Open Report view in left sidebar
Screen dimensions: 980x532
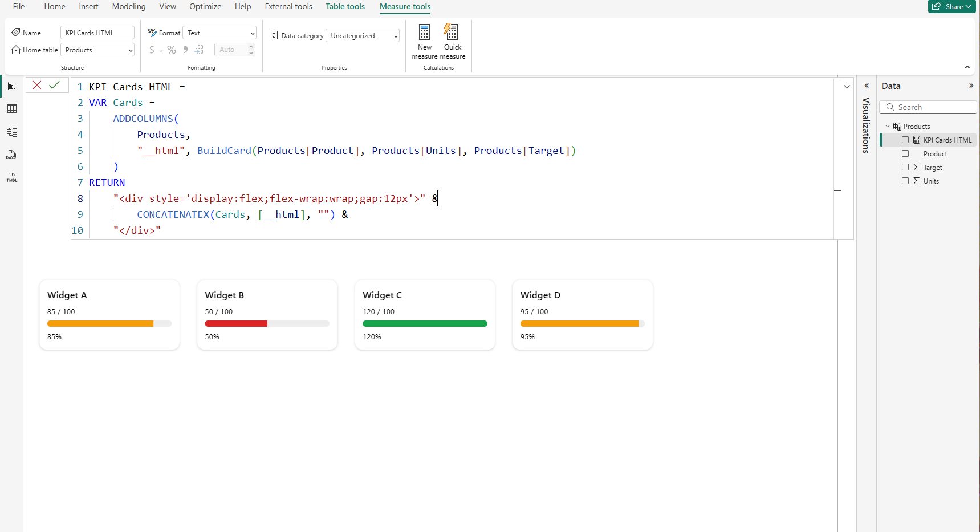pyautogui.click(x=12, y=86)
